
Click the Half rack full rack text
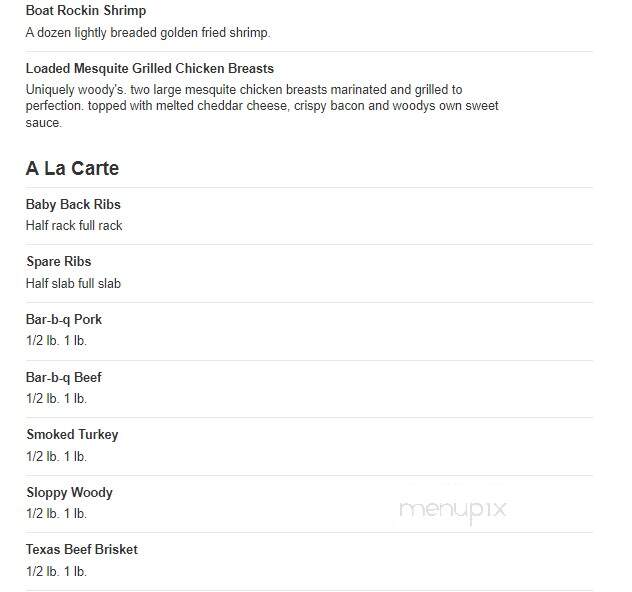click(74, 226)
